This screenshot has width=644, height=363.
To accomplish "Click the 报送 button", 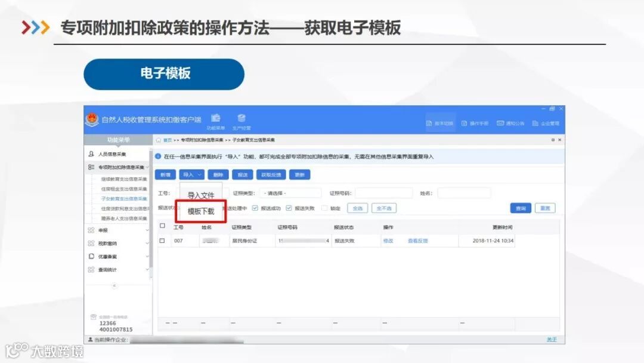I will 242,175.
